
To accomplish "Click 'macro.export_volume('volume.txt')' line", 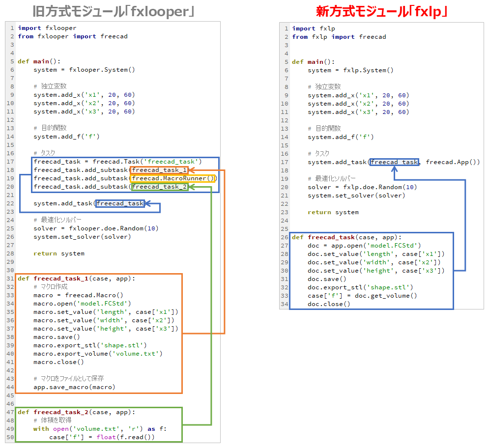I will (x=98, y=353).
